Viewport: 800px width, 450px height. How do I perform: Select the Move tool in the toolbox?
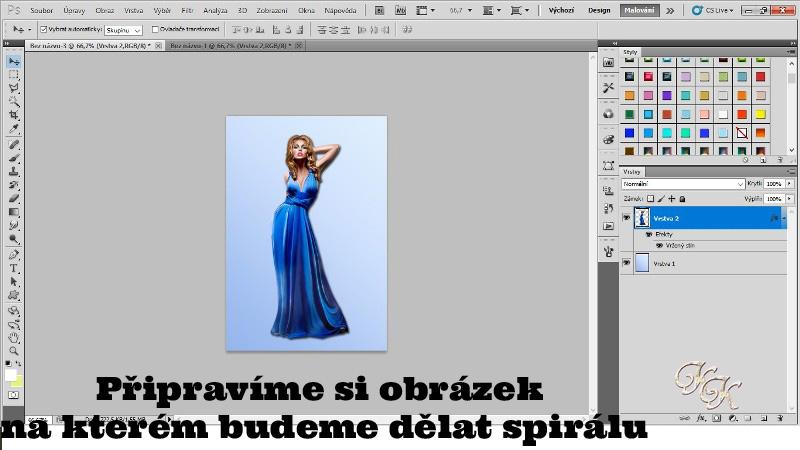tap(14, 62)
